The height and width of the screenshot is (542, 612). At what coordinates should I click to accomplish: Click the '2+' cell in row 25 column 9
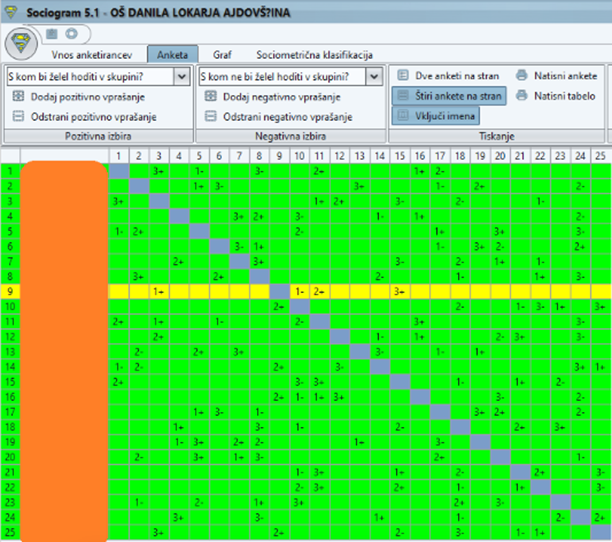click(x=279, y=532)
